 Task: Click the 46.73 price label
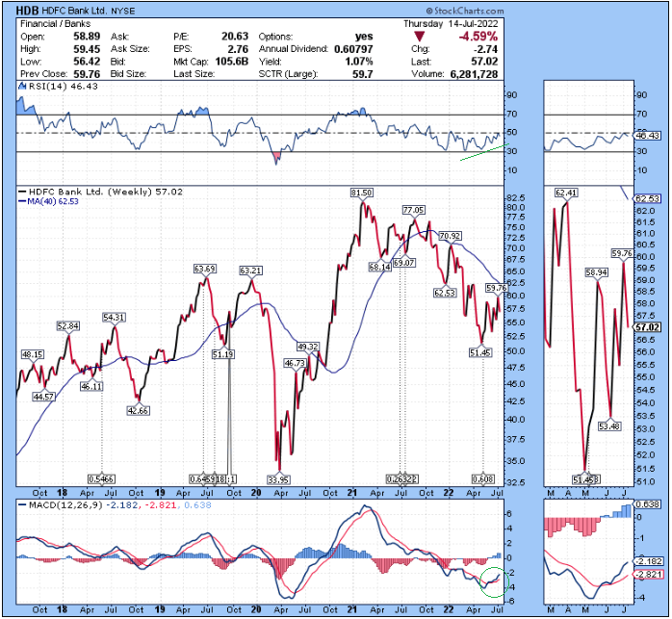point(295,363)
